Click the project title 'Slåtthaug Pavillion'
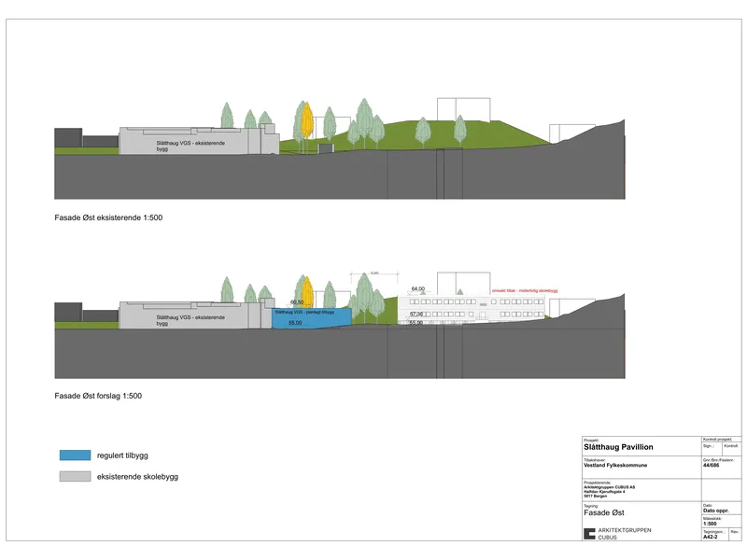The image size is (747, 560). pos(618,447)
